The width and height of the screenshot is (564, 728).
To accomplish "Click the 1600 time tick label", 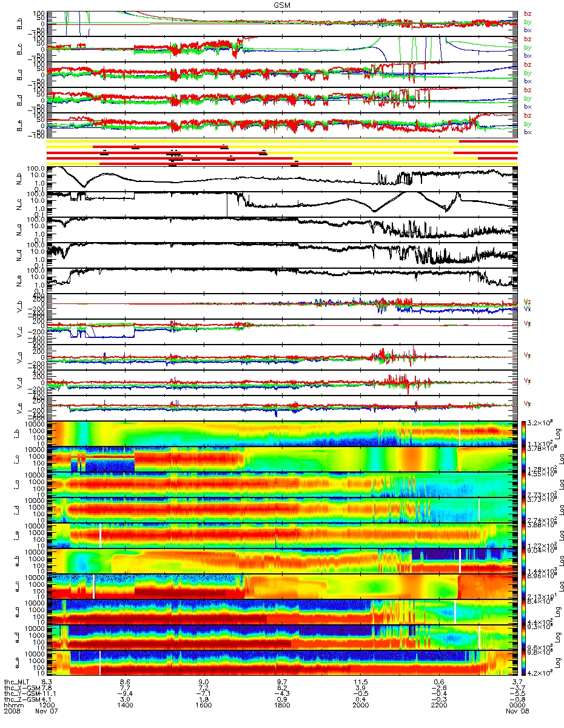I will tap(204, 706).
